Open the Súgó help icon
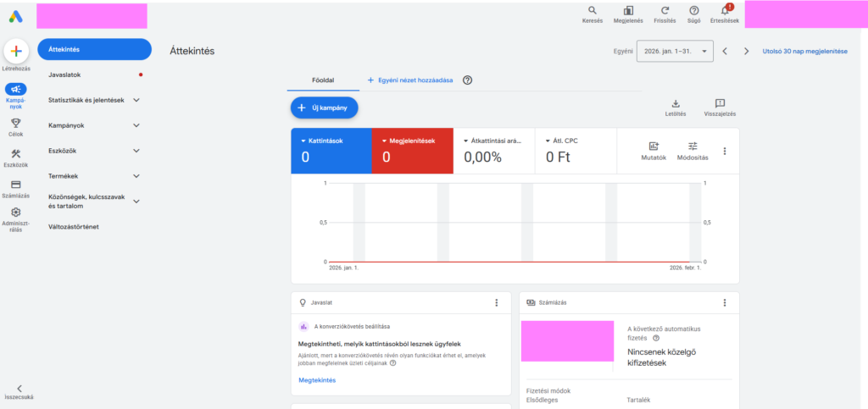The height and width of the screenshot is (409, 868). (x=693, y=10)
